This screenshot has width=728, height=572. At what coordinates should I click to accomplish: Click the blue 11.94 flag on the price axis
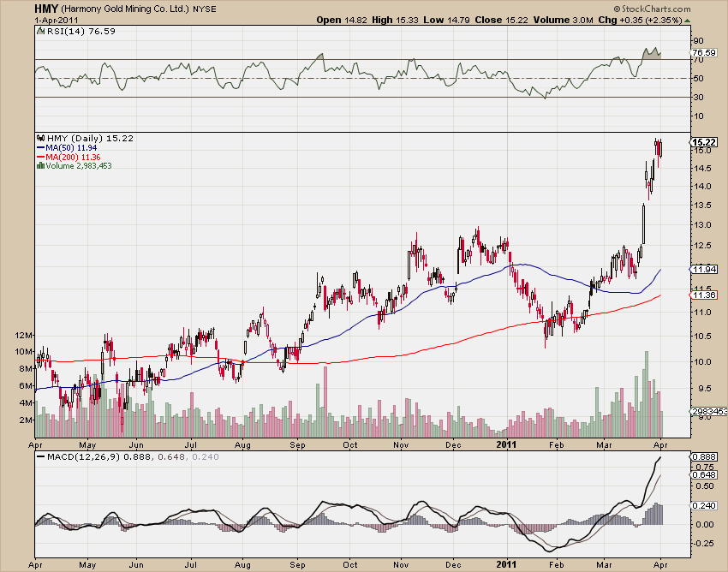point(704,269)
